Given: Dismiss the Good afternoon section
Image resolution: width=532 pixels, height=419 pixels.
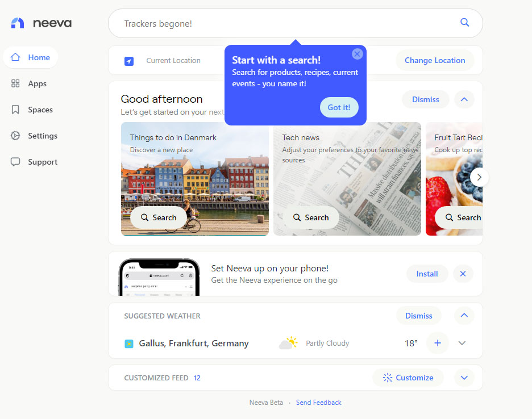Looking at the screenshot, I should pos(426,99).
